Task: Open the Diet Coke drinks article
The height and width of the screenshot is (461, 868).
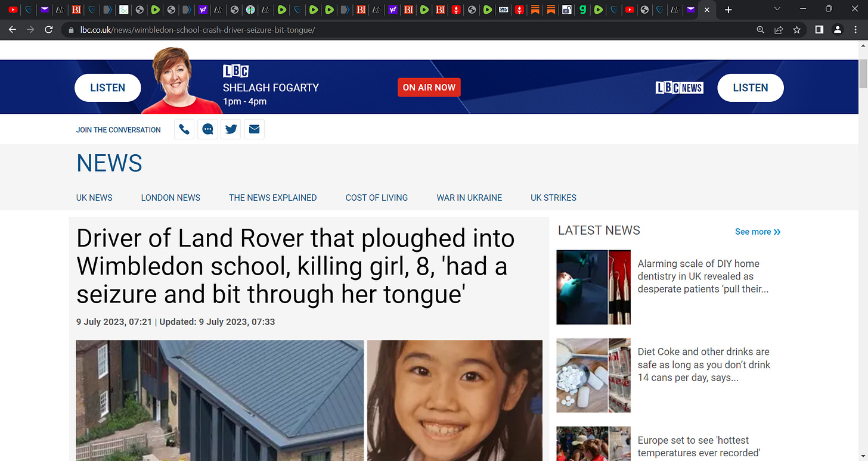Action: [703, 365]
